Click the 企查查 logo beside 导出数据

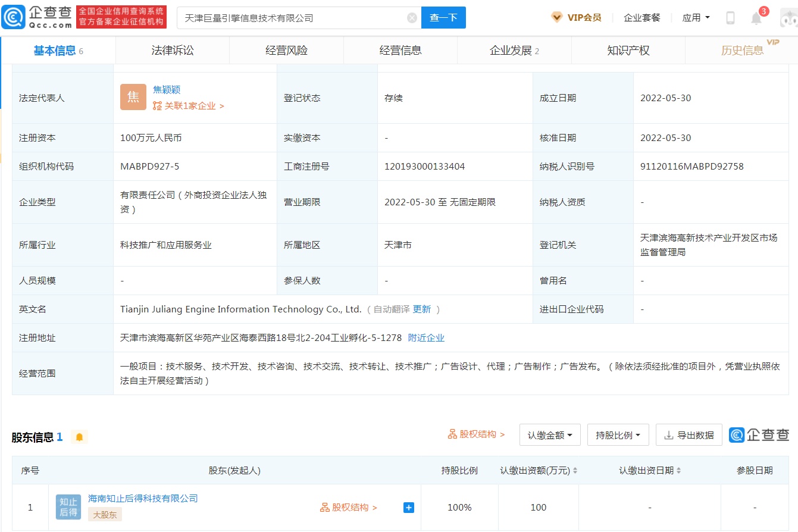coord(759,435)
